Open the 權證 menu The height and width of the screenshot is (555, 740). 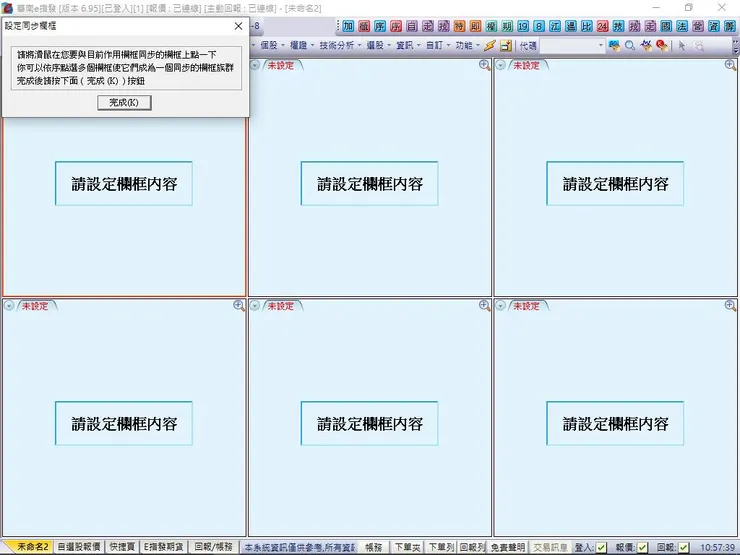(302, 46)
